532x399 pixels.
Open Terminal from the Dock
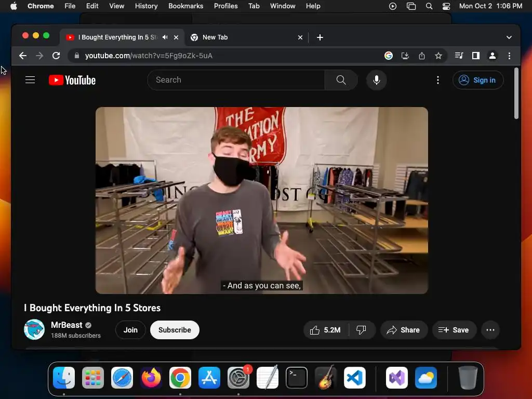coord(297,378)
